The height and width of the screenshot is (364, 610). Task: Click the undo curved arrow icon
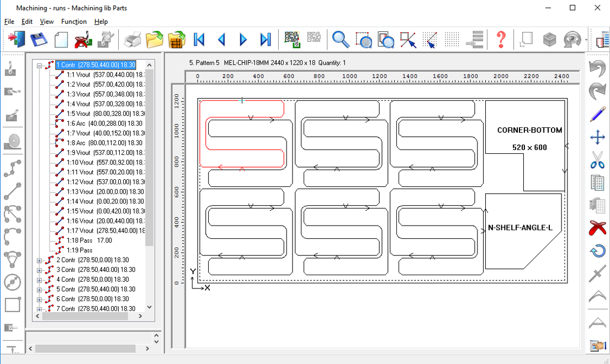click(x=597, y=68)
